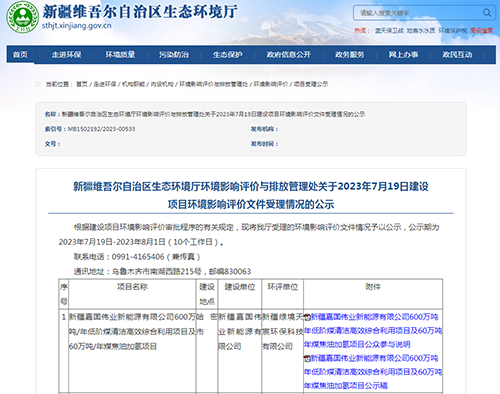Open the 首页 navigation tab
Image resolution: width=500 pixels, height=394 pixels.
[x=20, y=55]
